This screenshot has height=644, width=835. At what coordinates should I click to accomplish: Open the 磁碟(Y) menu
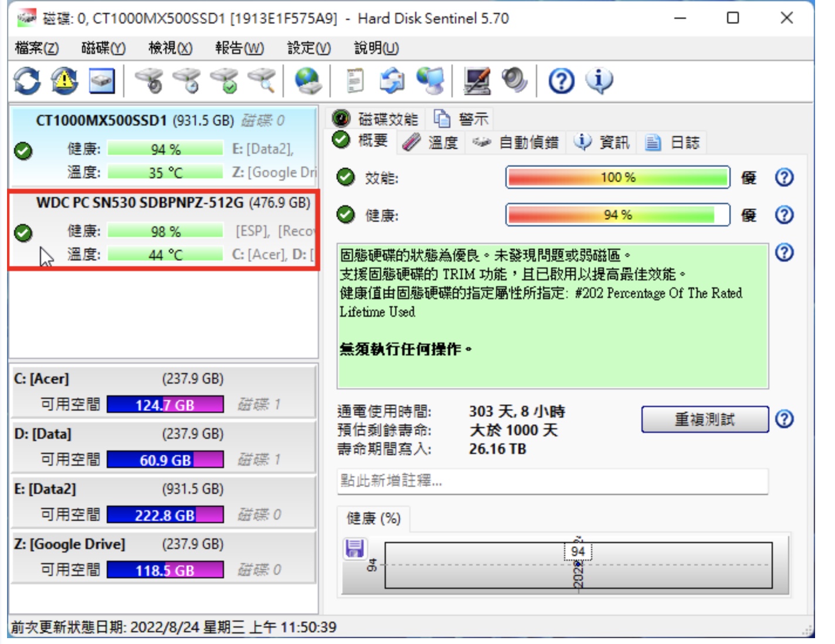click(103, 48)
